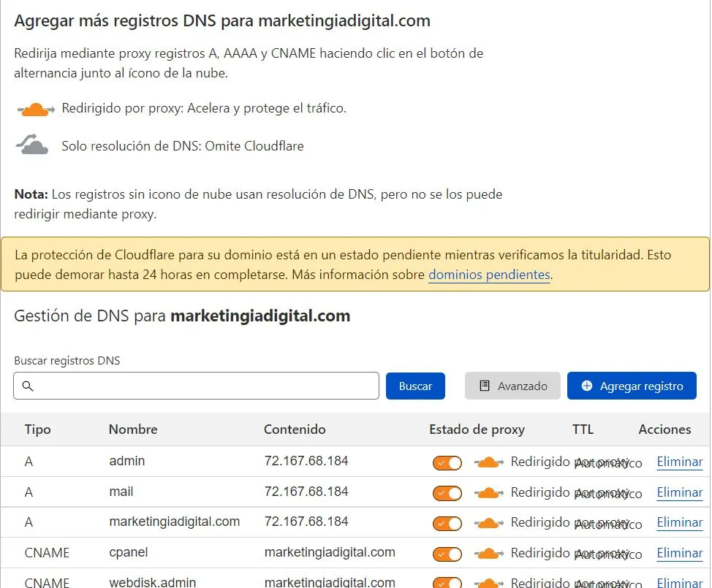
Task: Click the Agregar más registros DNS heading
Action: [x=222, y=21]
